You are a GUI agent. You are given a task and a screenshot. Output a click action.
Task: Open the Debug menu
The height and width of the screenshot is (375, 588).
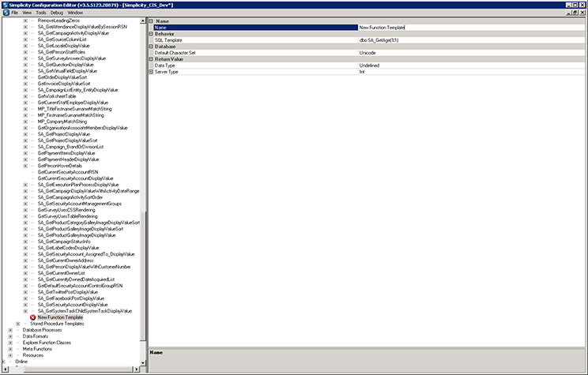(57, 13)
